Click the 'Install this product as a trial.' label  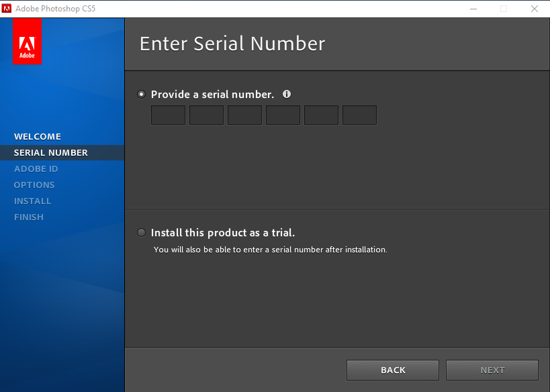click(223, 232)
